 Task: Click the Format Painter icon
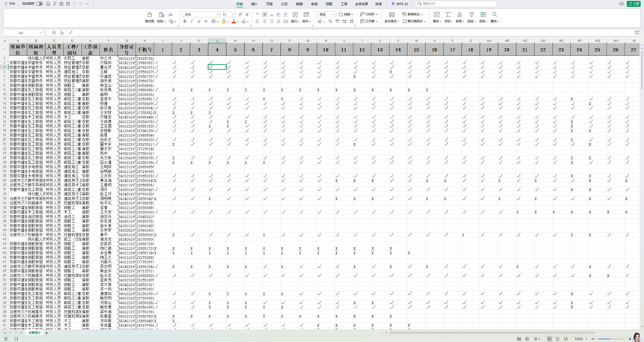tap(150, 15)
